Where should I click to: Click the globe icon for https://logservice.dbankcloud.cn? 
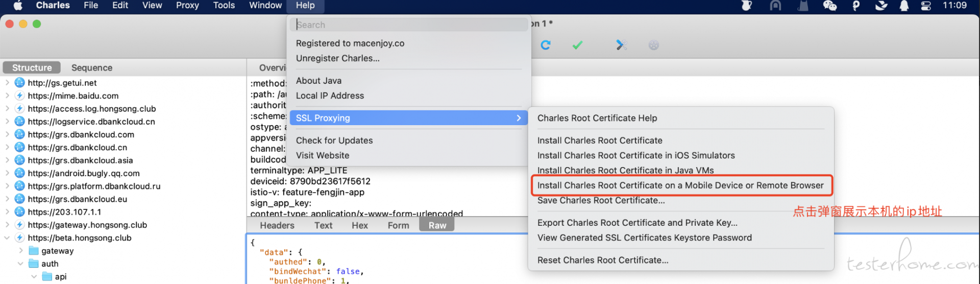[20, 122]
